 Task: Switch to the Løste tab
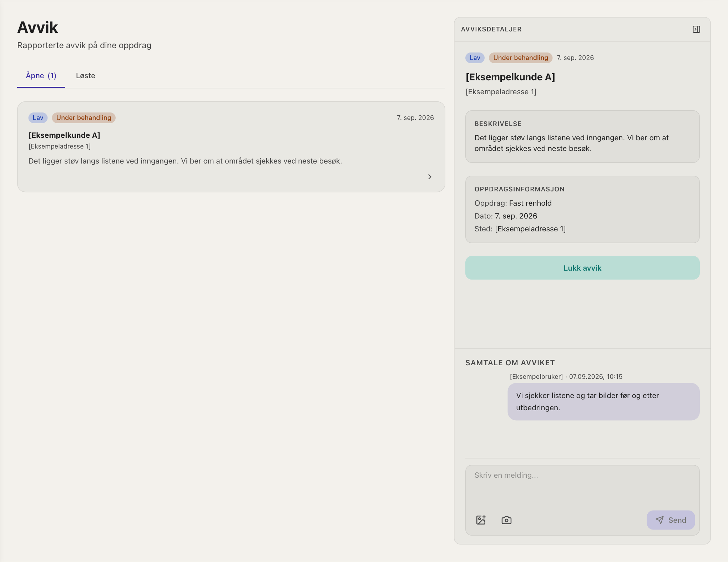click(86, 76)
